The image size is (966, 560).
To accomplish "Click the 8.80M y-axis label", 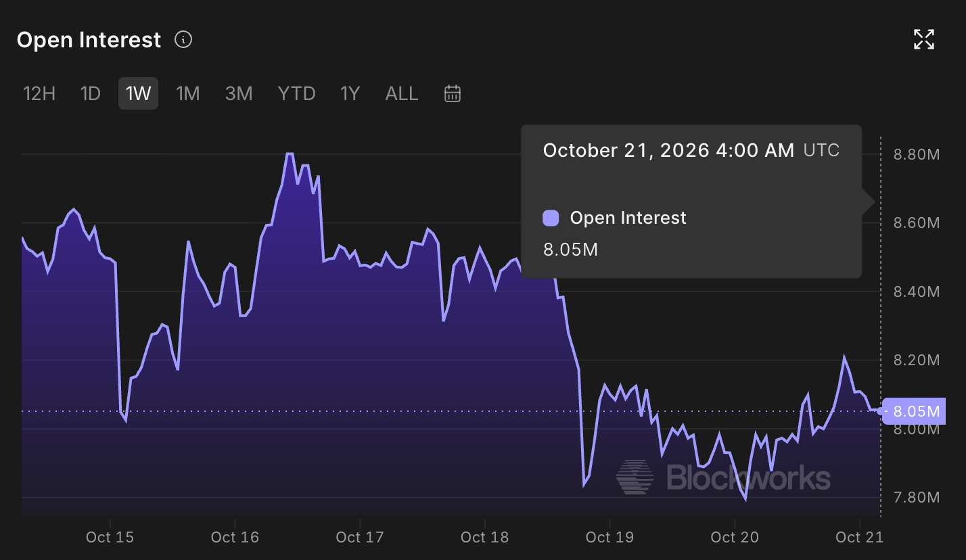I will (917, 155).
